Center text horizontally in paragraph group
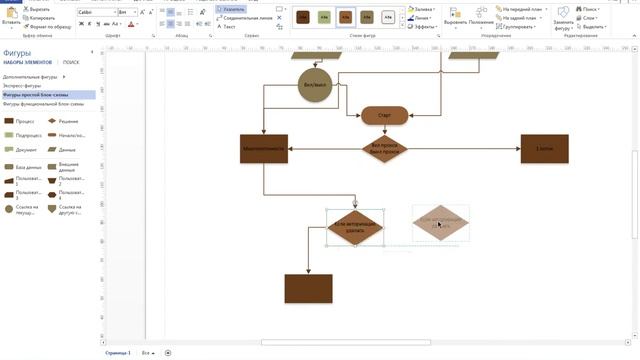This screenshot has height=360, width=640. coord(171,24)
